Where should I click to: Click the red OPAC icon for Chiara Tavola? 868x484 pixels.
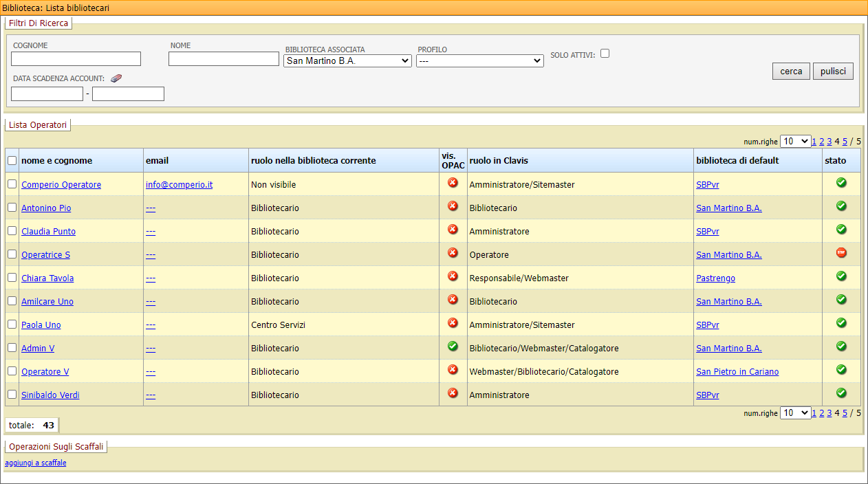453,276
